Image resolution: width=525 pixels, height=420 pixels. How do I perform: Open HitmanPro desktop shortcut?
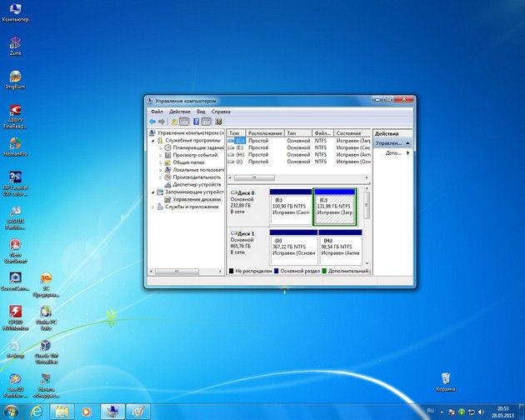click(x=15, y=147)
